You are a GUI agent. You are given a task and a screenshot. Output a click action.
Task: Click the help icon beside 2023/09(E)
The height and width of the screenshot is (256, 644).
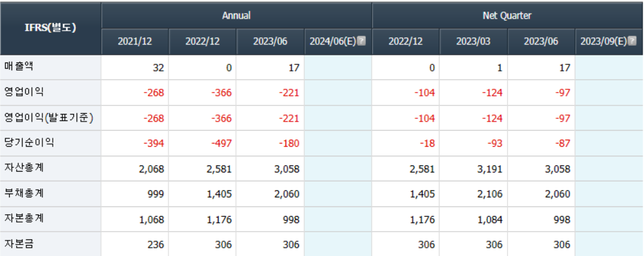pos(632,42)
